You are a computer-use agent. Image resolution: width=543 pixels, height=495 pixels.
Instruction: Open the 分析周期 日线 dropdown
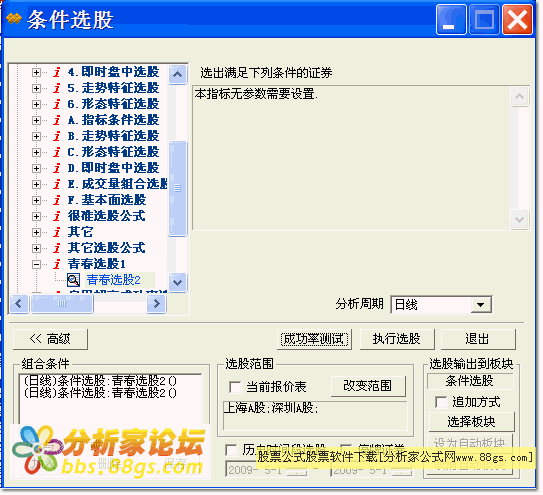pyautogui.click(x=480, y=305)
